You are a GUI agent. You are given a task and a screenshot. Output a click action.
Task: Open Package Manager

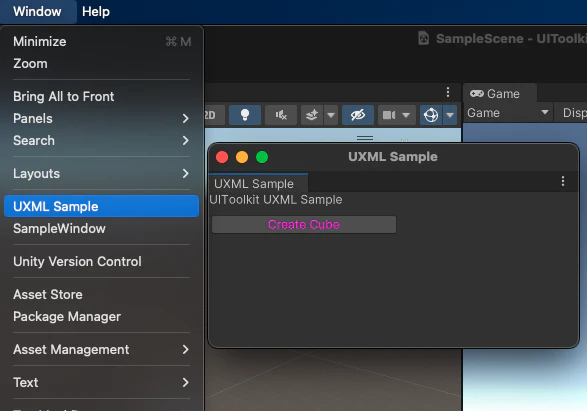(101, 317)
